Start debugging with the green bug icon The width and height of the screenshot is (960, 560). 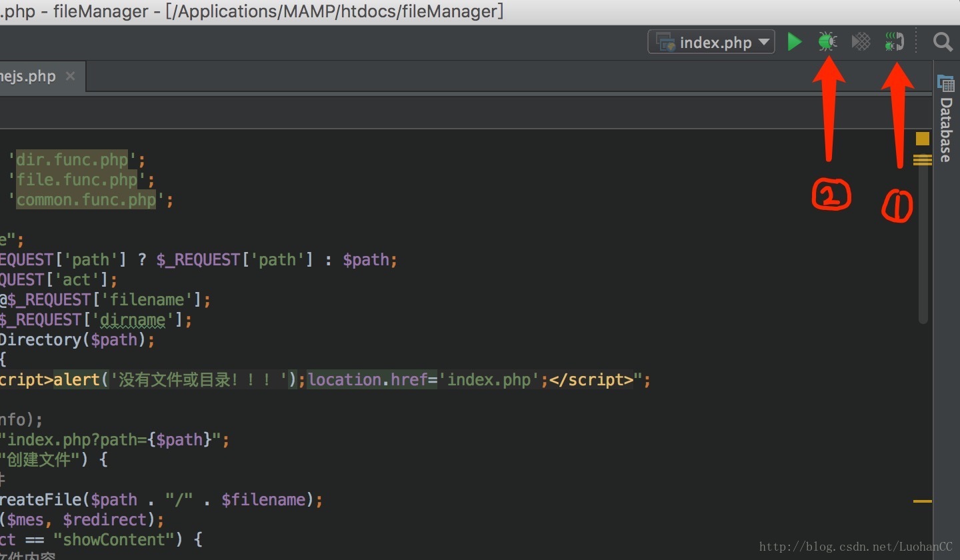(827, 42)
